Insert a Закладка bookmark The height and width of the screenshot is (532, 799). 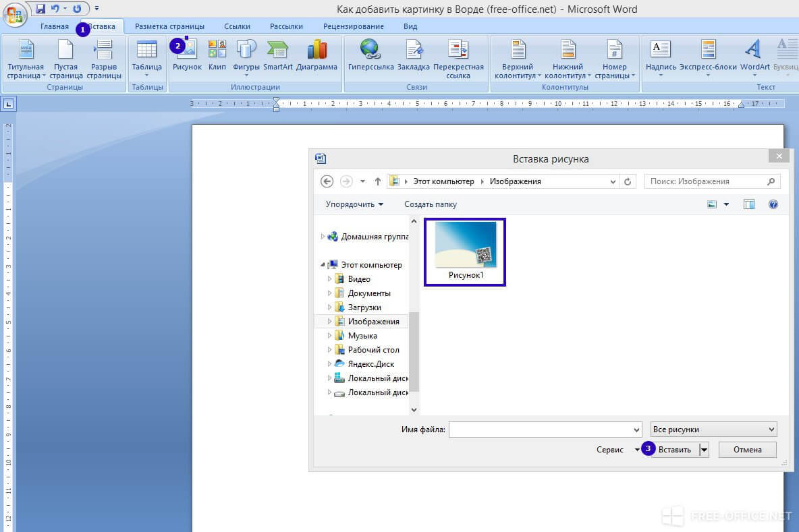[413, 56]
